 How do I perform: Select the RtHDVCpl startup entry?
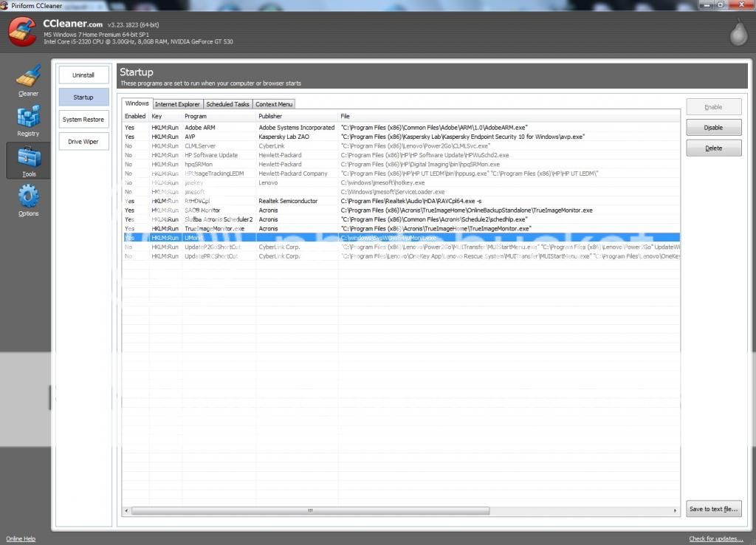coord(401,201)
